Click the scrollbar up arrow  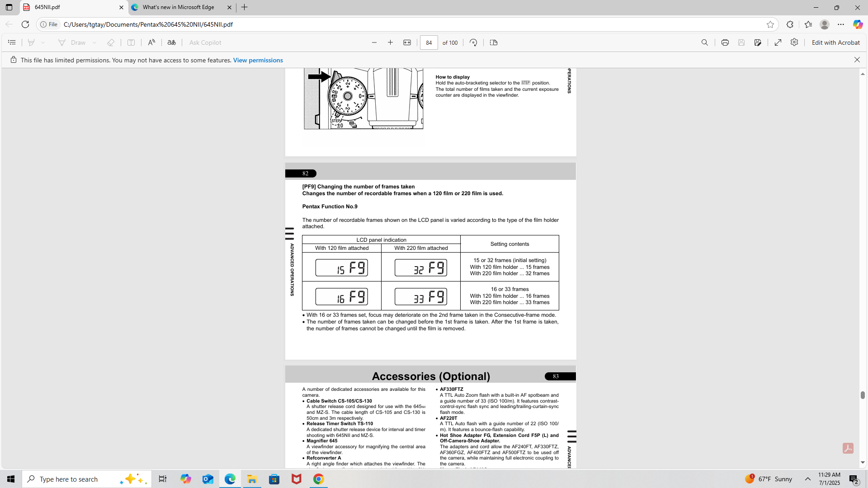tap(863, 74)
